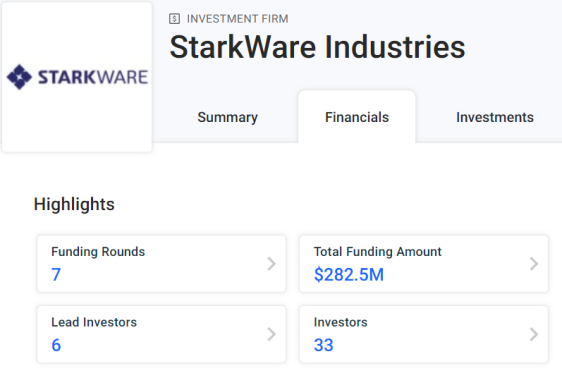
Task: Select the Financials tab
Action: click(357, 117)
